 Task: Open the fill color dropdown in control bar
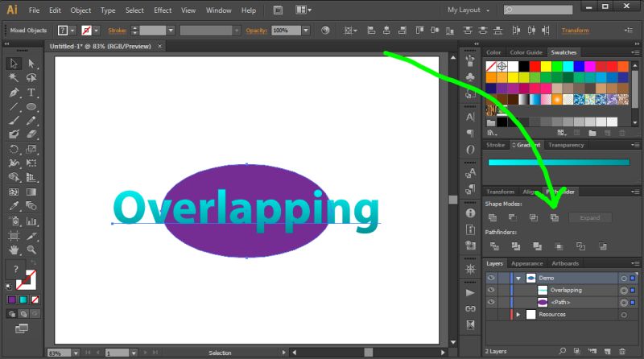(72, 31)
